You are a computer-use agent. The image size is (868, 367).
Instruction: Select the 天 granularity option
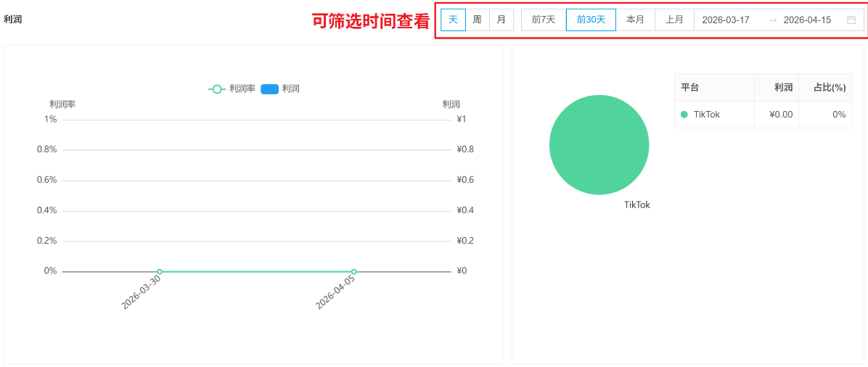click(x=453, y=20)
